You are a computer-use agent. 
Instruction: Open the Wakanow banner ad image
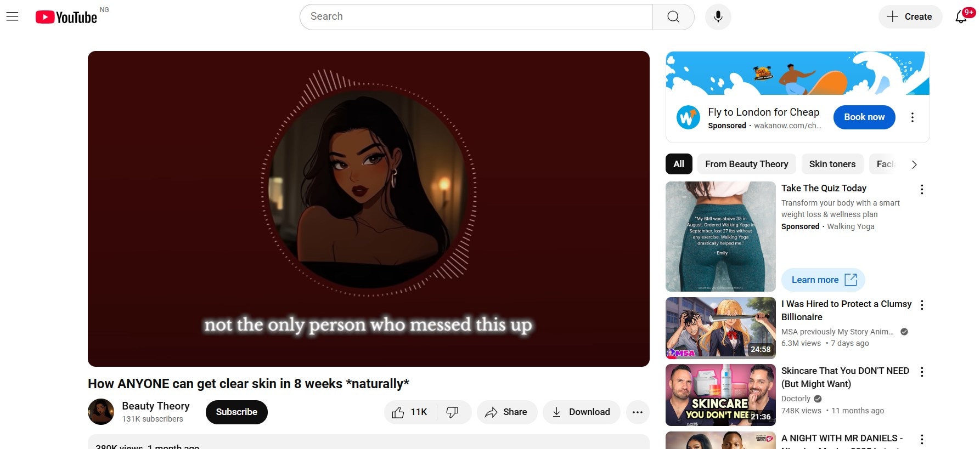(x=798, y=73)
